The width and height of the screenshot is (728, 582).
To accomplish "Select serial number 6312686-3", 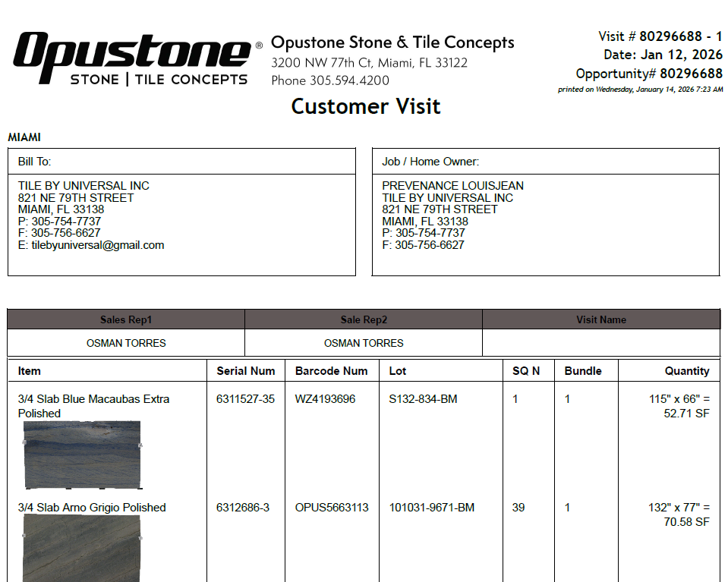I will (x=242, y=508).
